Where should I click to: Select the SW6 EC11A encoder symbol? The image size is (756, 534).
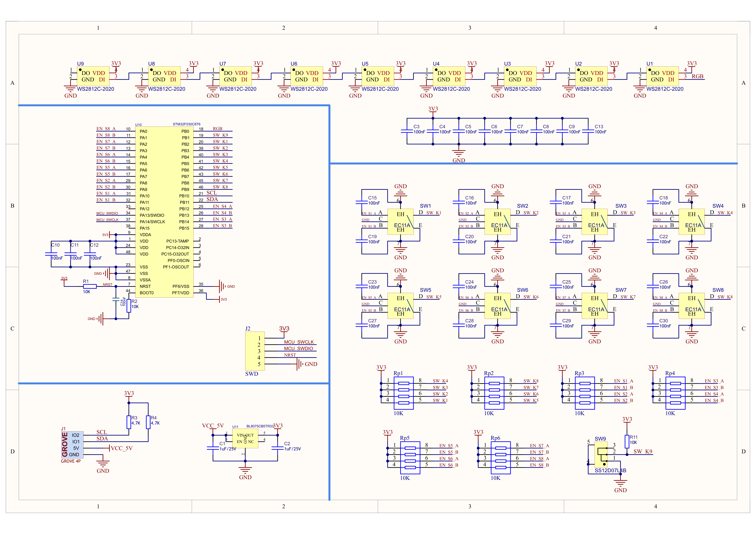click(x=498, y=306)
